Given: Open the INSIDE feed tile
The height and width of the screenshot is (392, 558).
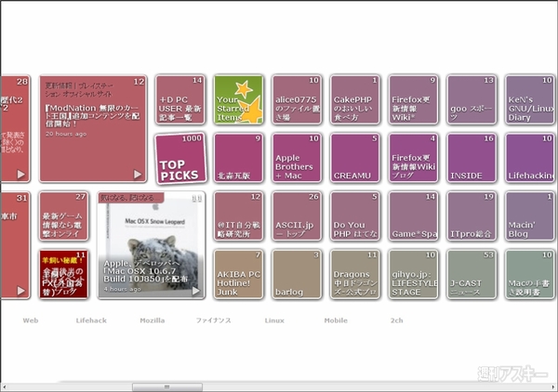Looking at the screenshot, I should pyautogui.click(x=472, y=158).
